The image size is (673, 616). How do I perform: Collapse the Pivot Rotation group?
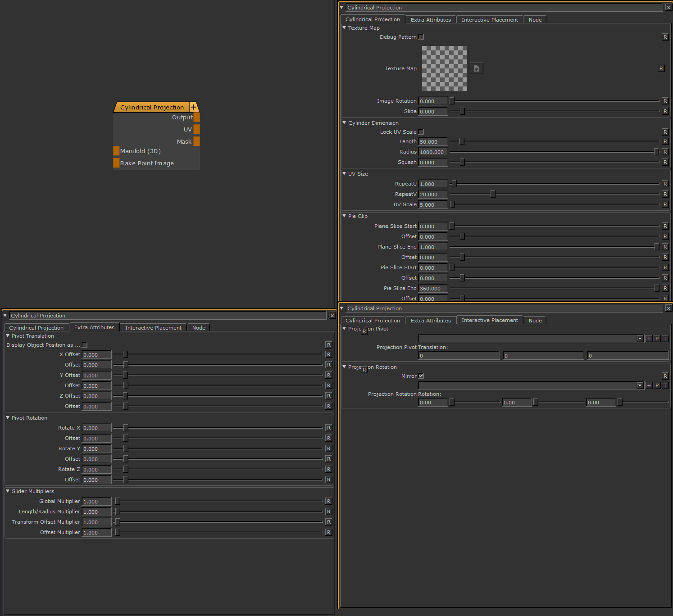click(8, 418)
